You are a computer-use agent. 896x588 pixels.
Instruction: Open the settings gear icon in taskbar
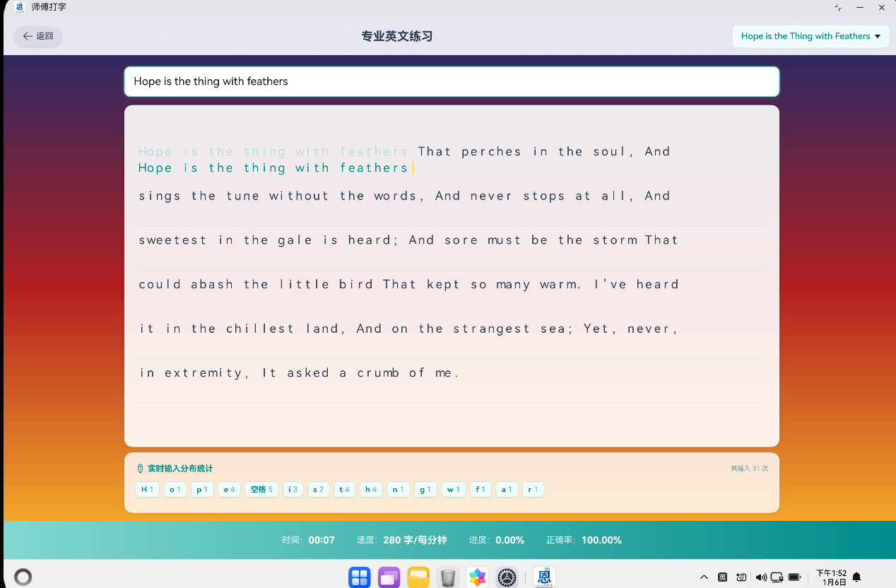507,577
